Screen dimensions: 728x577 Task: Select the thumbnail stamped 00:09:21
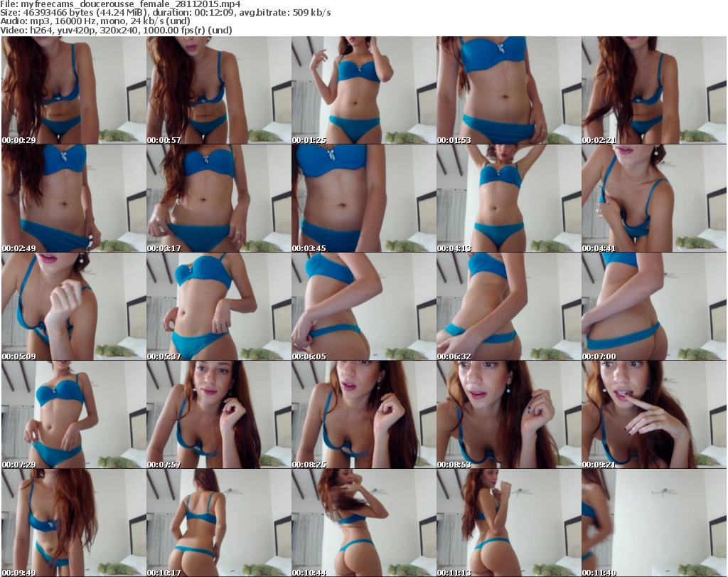pyautogui.click(x=654, y=415)
